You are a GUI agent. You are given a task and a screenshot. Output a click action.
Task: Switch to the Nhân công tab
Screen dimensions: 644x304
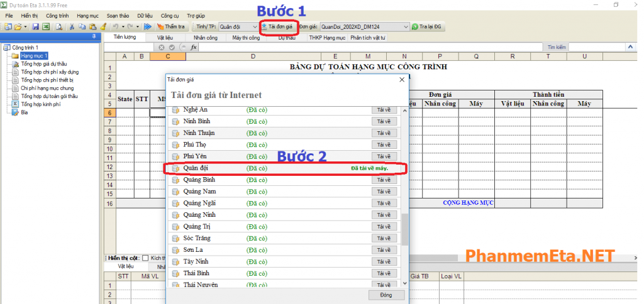coord(206,38)
